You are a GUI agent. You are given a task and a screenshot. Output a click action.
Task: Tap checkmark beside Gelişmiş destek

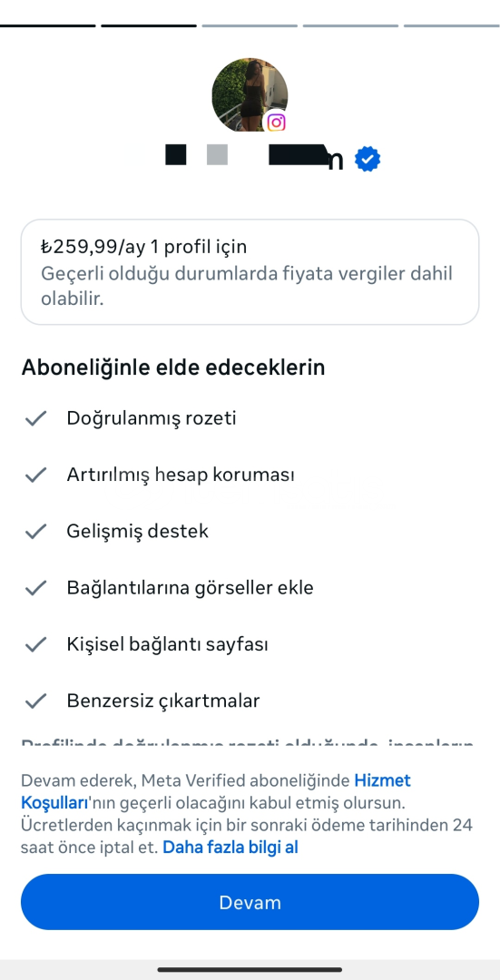coord(36,531)
